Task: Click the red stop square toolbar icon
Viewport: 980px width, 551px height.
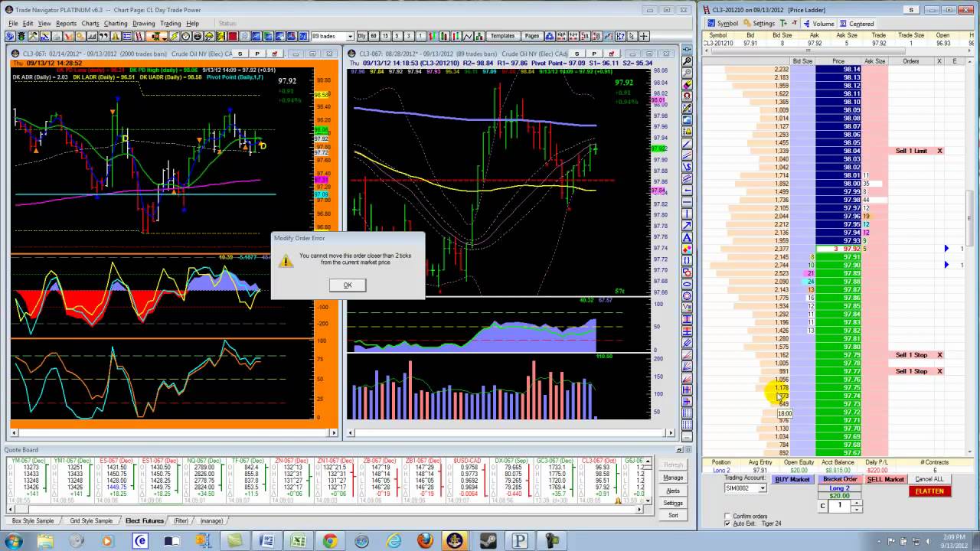Action: pyautogui.click(x=233, y=36)
